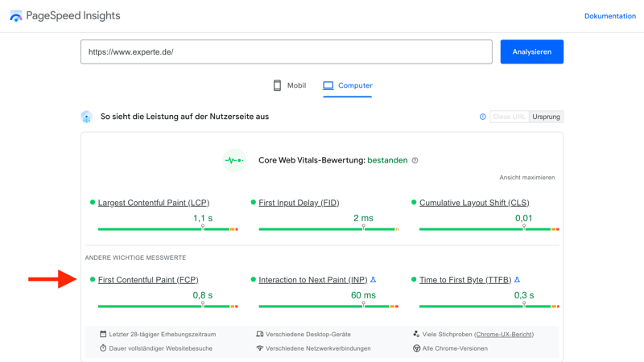Open the Chrome-UX-Bericht link

coord(504,334)
